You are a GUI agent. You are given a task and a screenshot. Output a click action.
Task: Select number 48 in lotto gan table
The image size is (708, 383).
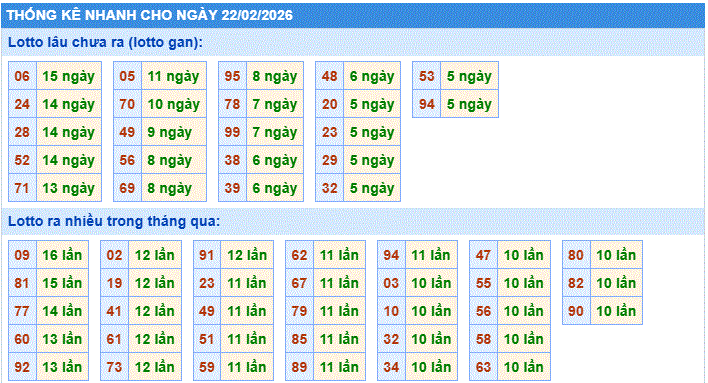[330, 76]
